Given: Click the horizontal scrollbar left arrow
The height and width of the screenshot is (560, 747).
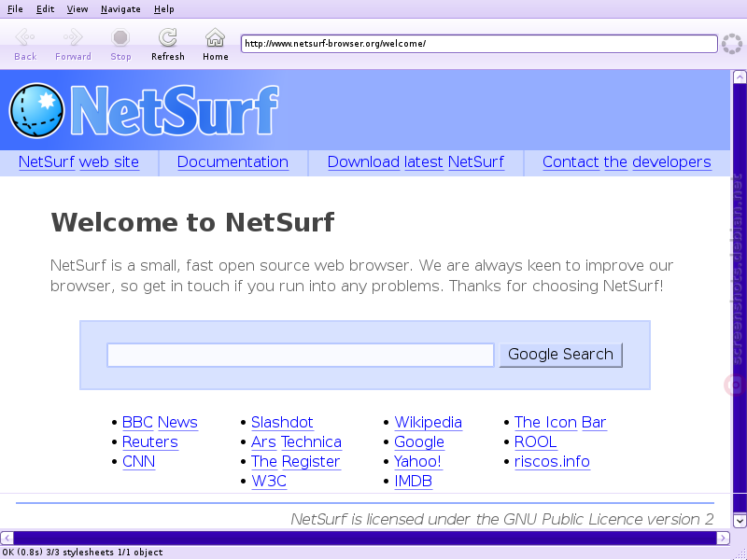Looking at the screenshot, I should (x=7, y=539).
